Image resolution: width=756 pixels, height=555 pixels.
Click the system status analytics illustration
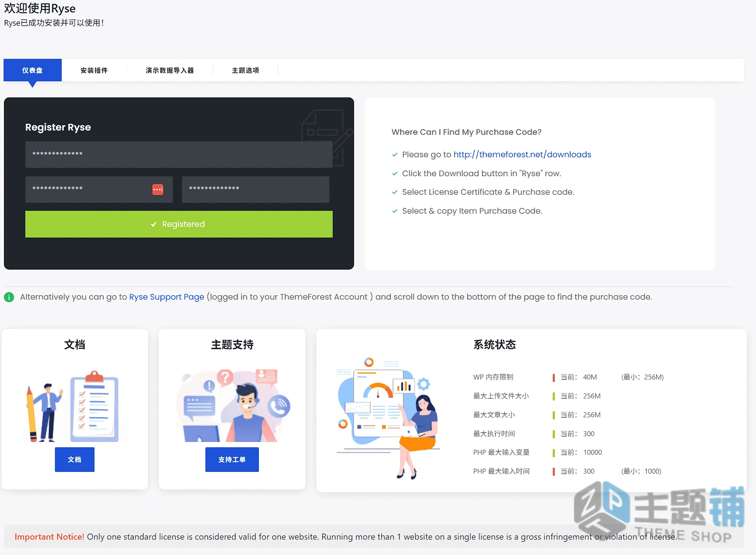pos(388,418)
